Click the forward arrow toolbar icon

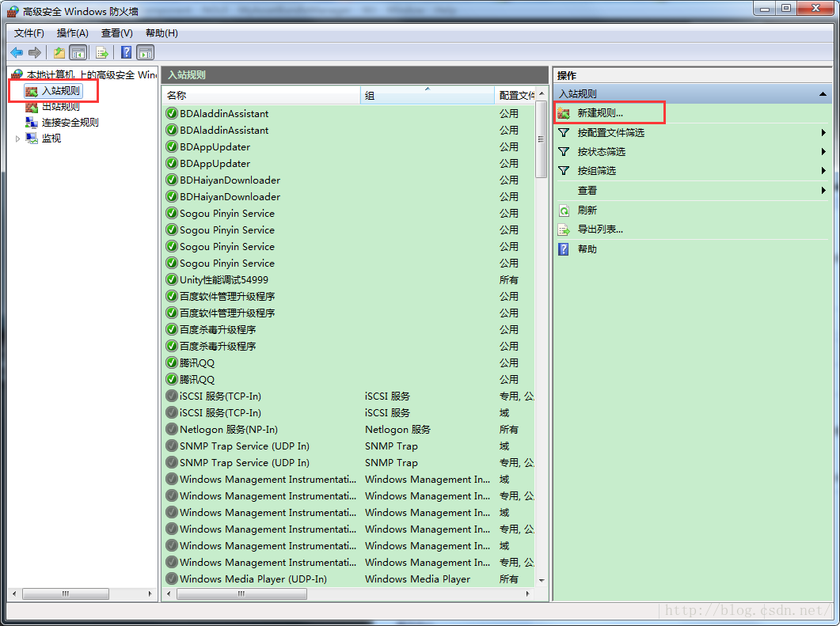[35, 52]
